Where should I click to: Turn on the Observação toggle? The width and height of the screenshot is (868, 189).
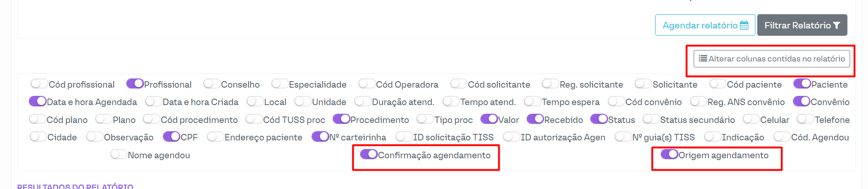[95, 137]
